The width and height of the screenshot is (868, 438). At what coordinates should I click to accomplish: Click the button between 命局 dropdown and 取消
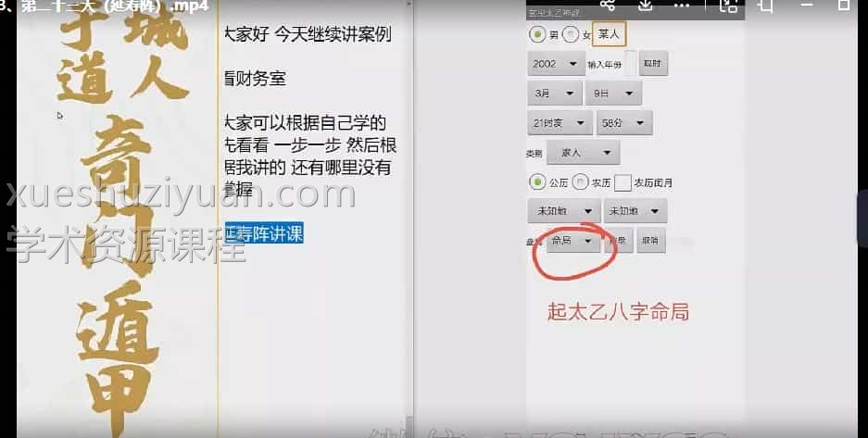click(618, 241)
